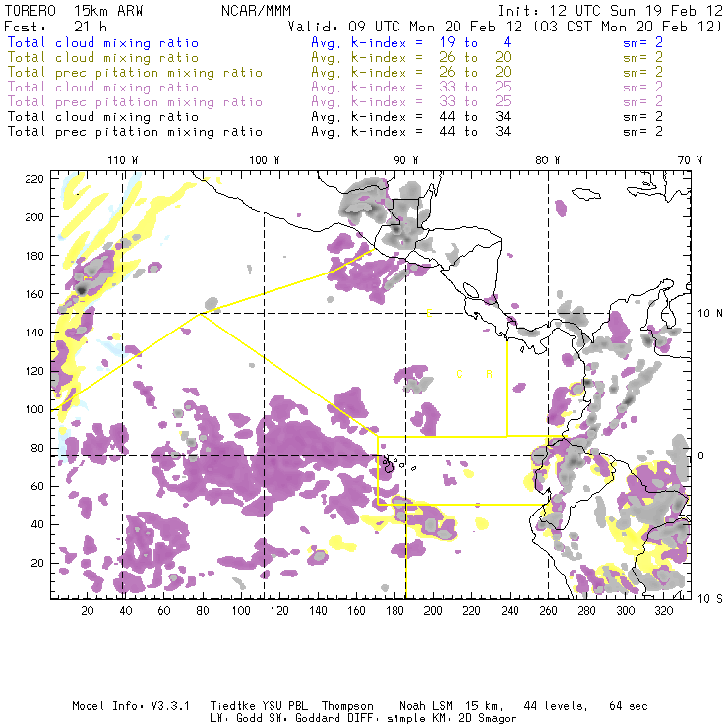This screenshot has height=728, width=728.
Task: Select the 'Init: 12 UTC Sun 19 Feb 12' text
Action: click(x=610, y=11)
